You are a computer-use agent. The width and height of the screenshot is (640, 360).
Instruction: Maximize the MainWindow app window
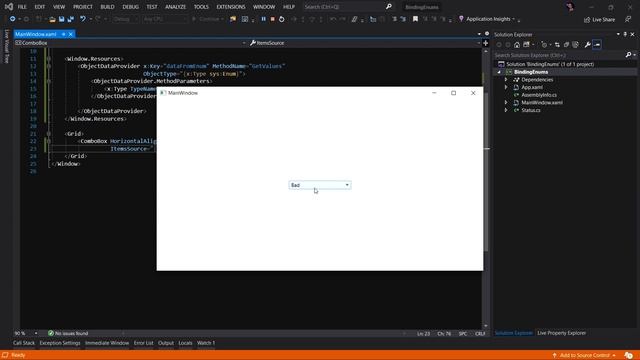tap(453, 93)
